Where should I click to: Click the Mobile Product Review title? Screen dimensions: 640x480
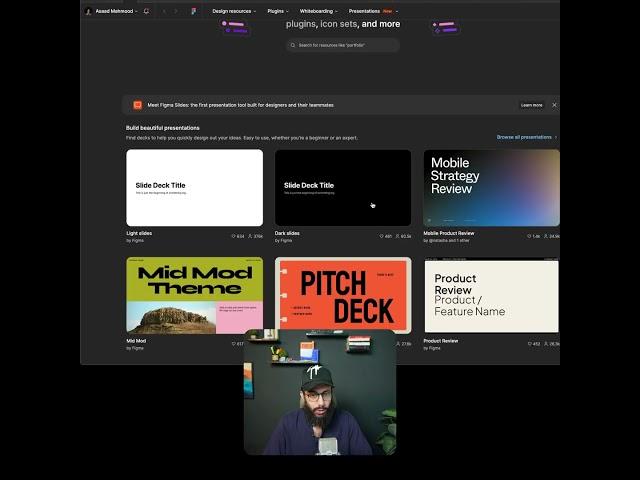[449, 233]
